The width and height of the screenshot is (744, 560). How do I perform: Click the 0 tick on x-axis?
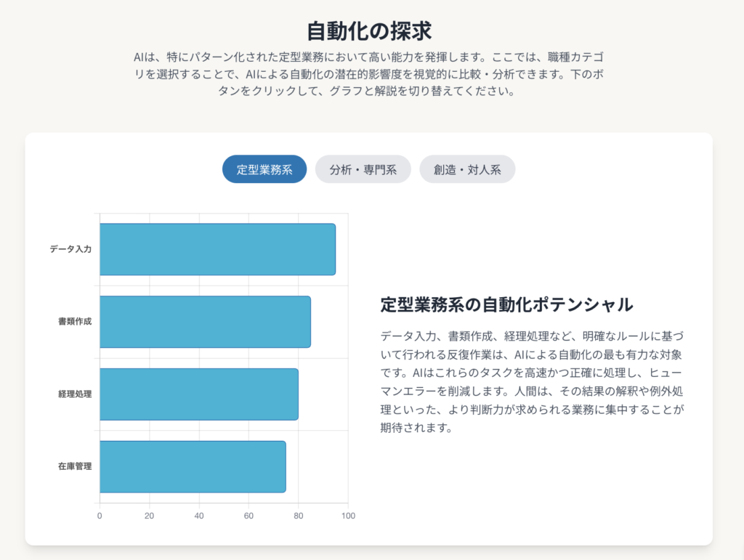[x=100, y=516]
